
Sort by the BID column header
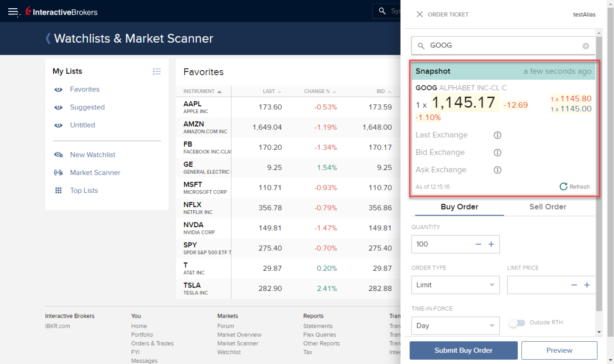coord(385,91)
